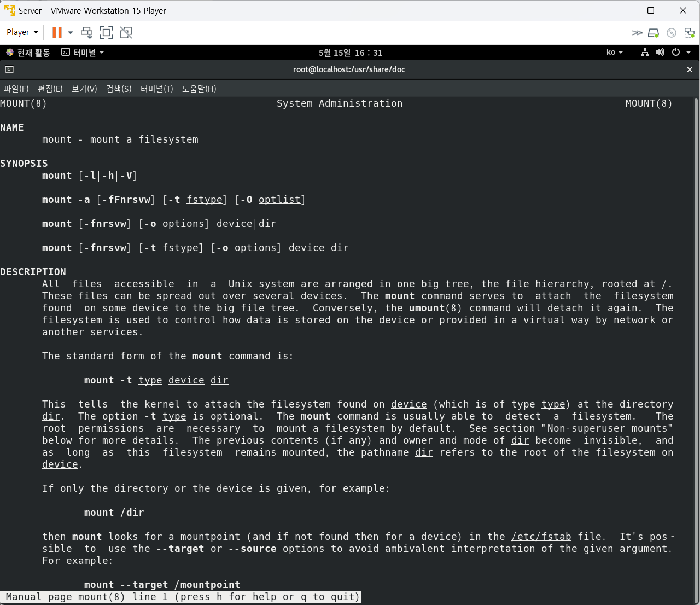Screen dimensions: 700x605
Task: Click the 'mount /dir' example line
Action: pos(114,513)
